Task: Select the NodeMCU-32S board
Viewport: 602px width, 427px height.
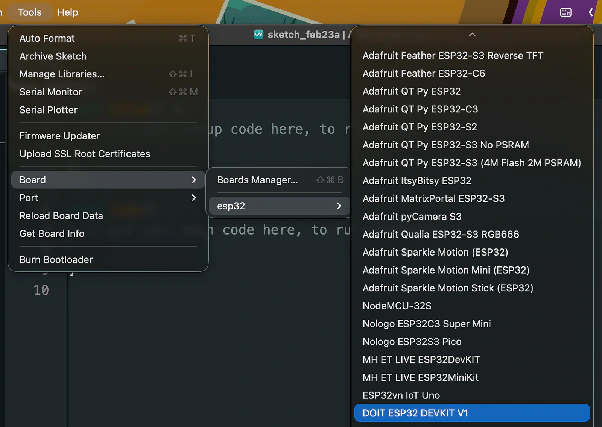Action: tap(472, 306)
